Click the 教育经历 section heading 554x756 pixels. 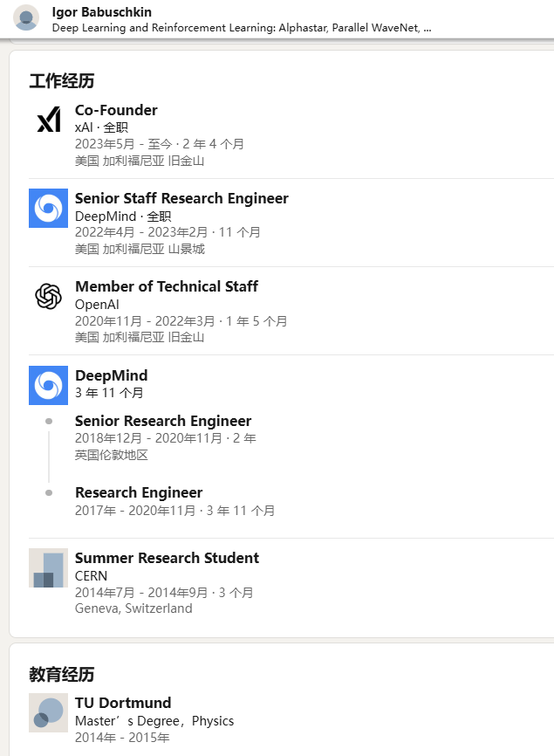(x=61, y=674)
